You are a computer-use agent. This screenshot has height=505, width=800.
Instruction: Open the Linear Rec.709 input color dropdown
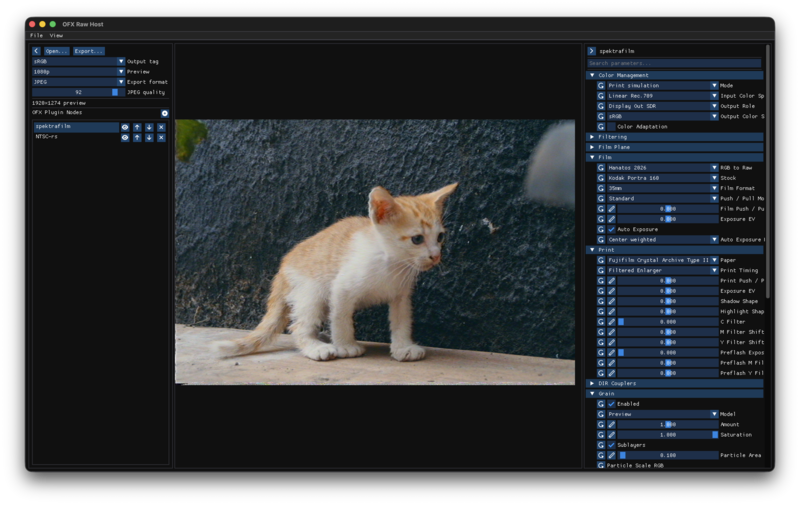click(663, 96)
